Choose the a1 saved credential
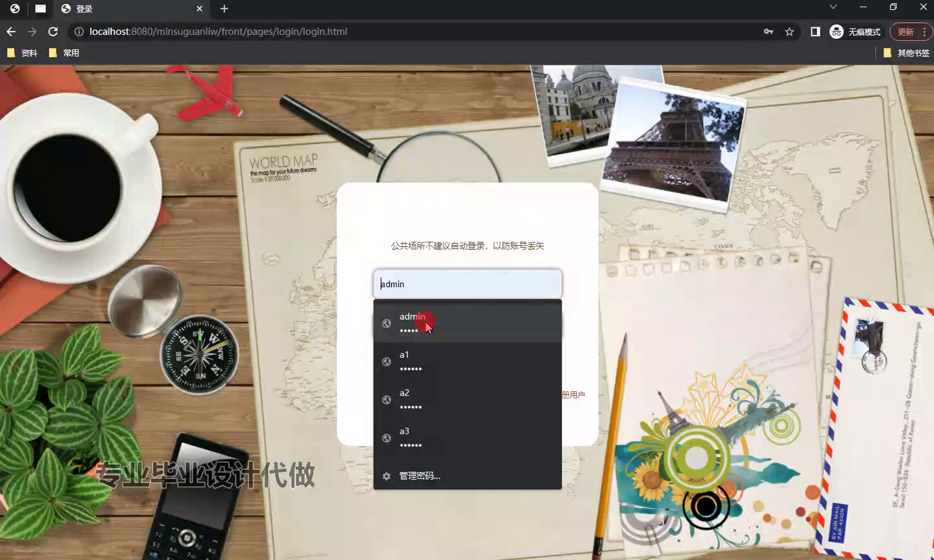 467,361
